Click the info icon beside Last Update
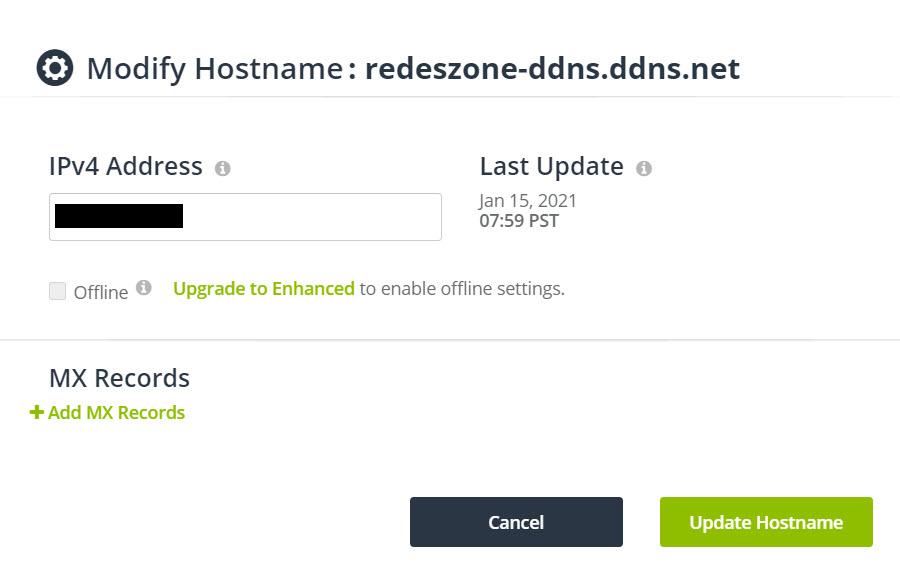Screen dimensions: 900x571 644,168
